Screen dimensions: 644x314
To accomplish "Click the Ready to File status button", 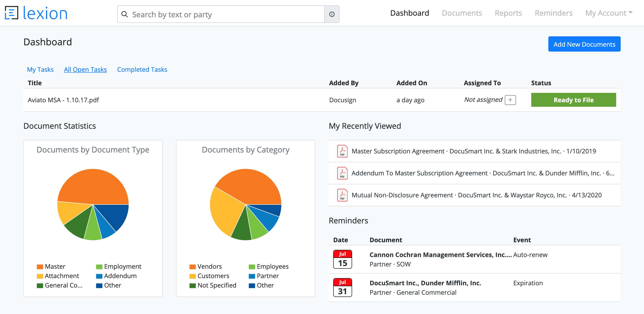I will 573,100.
